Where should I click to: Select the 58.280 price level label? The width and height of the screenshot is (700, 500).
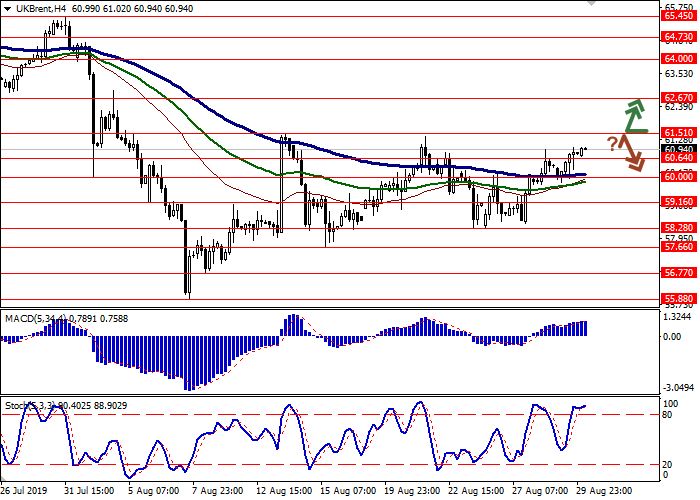click(678, 228)
